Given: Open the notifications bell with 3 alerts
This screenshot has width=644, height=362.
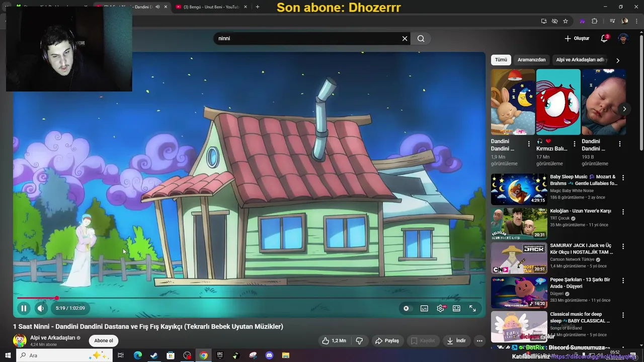Looking at the screenshot, I should point(604,38).
